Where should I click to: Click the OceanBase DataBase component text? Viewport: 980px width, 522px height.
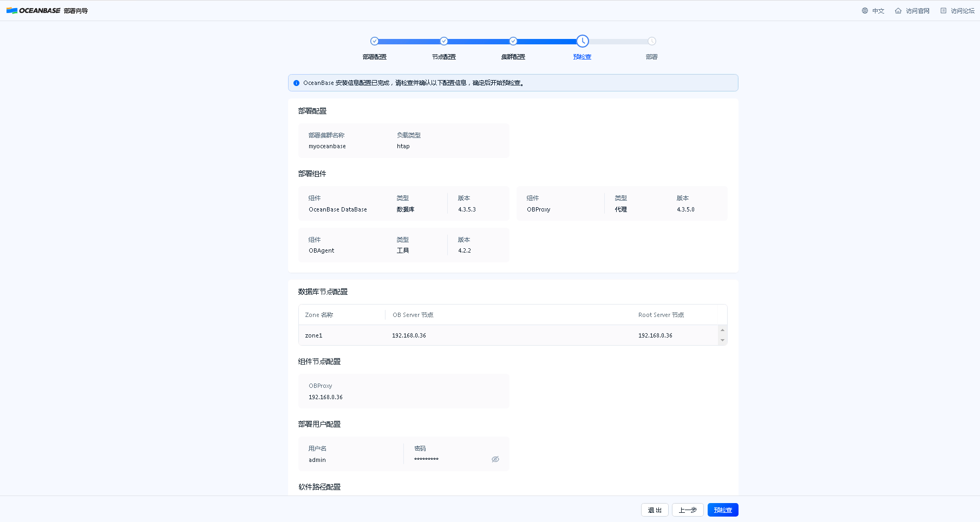pos(338,210)
